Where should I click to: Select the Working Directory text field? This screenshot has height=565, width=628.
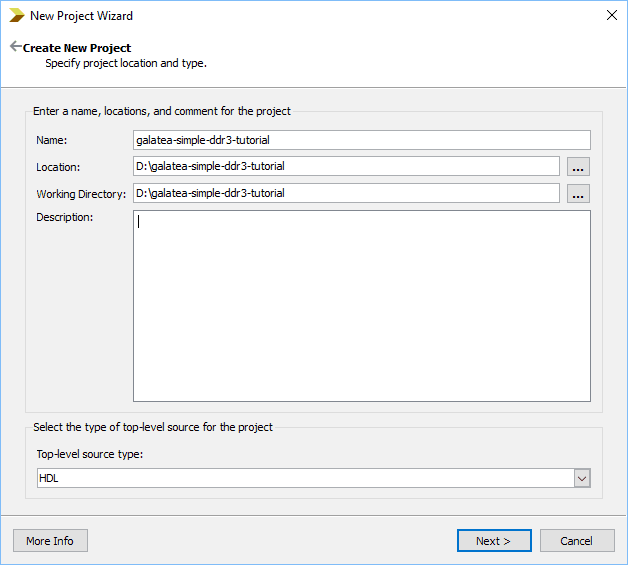[346, 194]
